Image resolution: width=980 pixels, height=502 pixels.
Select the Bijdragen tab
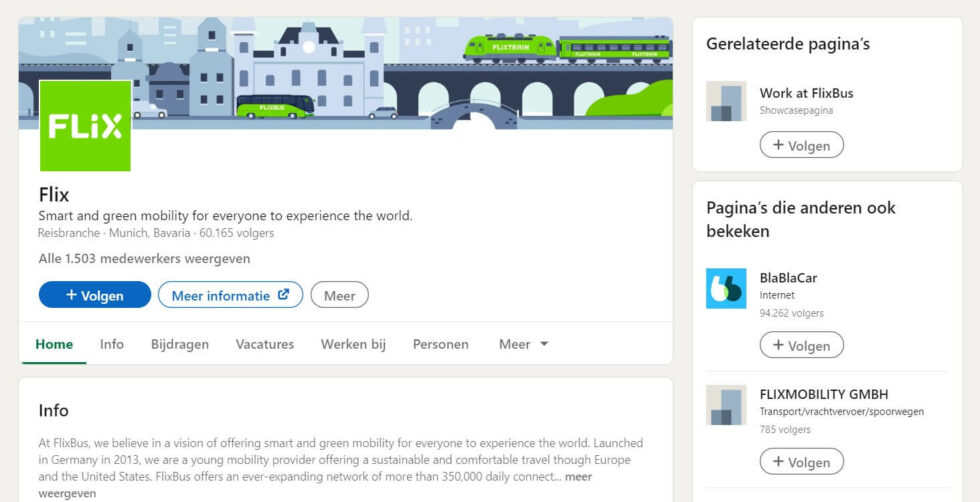point(180,344)
